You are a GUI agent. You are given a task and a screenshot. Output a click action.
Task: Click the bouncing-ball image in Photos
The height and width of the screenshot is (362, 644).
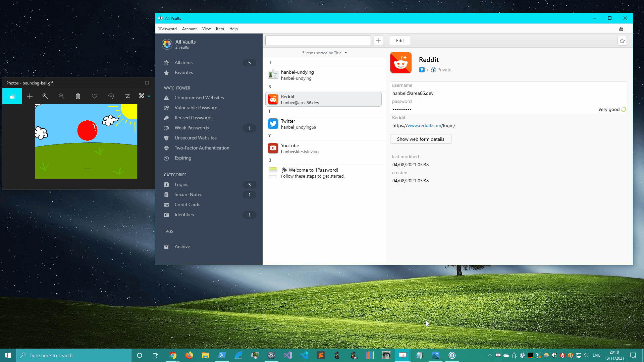coord(86,141)
